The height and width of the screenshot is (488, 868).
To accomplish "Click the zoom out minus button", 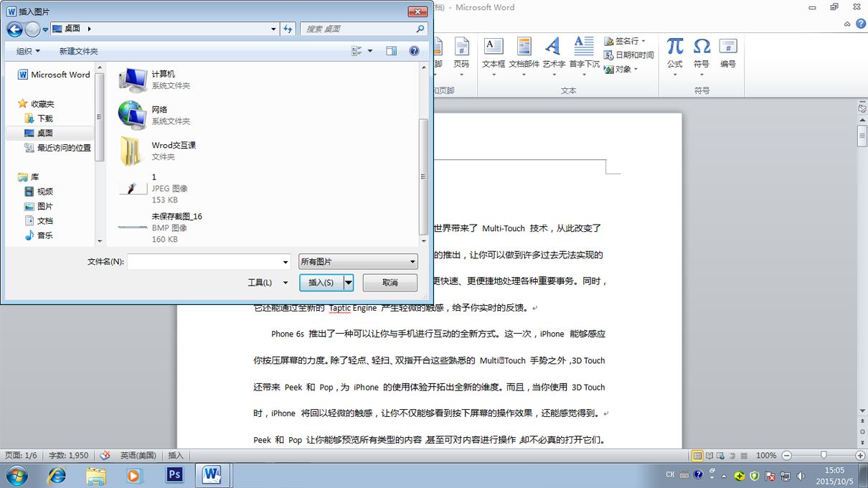I will point(786,455).
